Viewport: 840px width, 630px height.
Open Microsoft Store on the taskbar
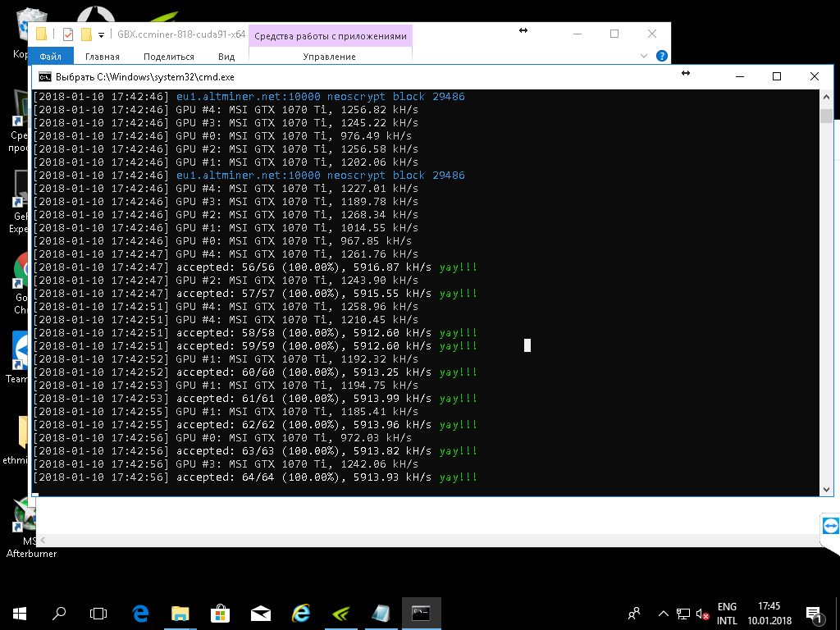click(220, 614)
